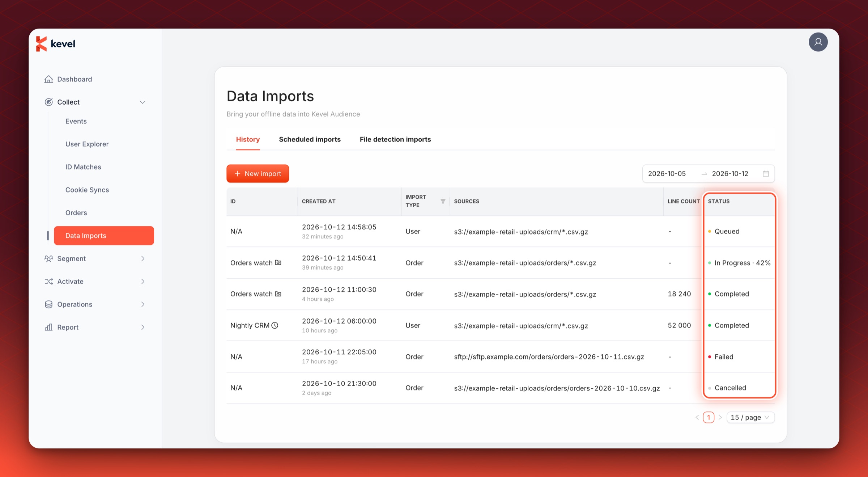Screen dimensions: 868x477
Task: Click the Segment people icon
Action: [x=48, y=258]
